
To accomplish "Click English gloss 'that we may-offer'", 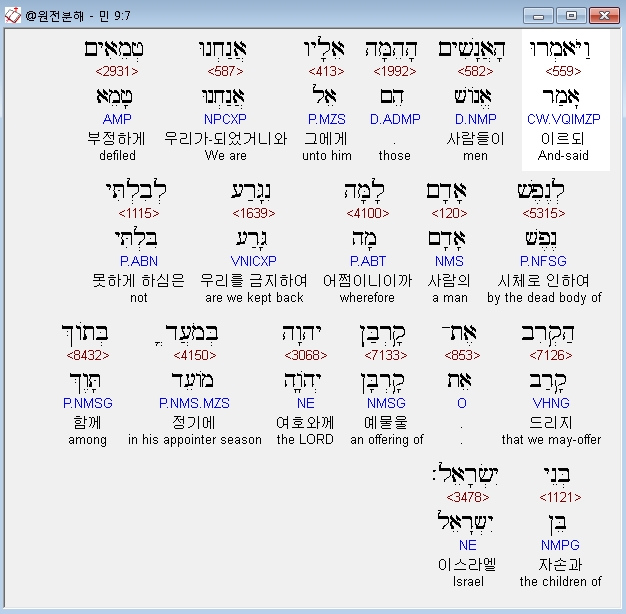I will [x=551, y=440].
